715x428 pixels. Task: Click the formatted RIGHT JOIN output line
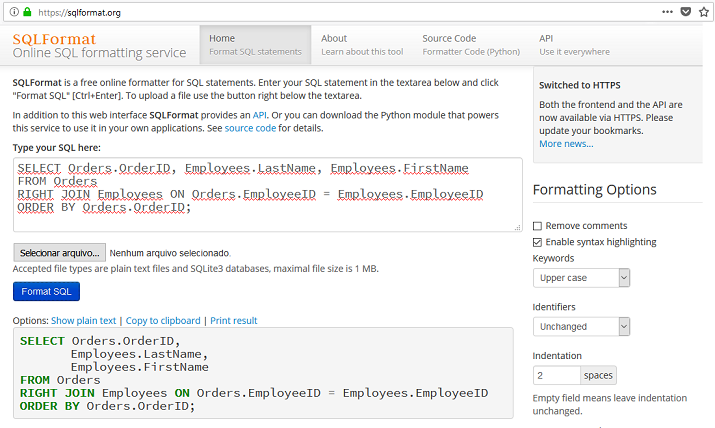pos(254,393)
